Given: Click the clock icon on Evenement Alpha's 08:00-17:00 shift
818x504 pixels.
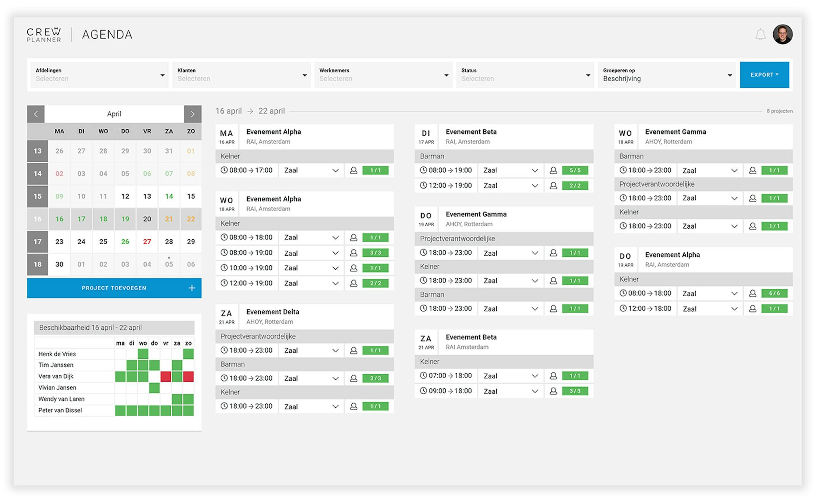Looking at the screenshot, I should tap(224, 170).
